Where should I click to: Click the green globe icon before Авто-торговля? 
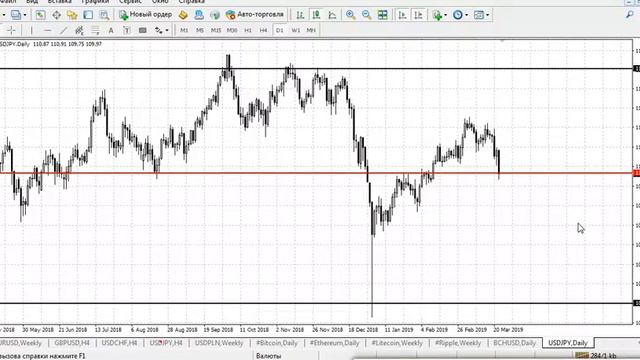[x=215, y=15]
